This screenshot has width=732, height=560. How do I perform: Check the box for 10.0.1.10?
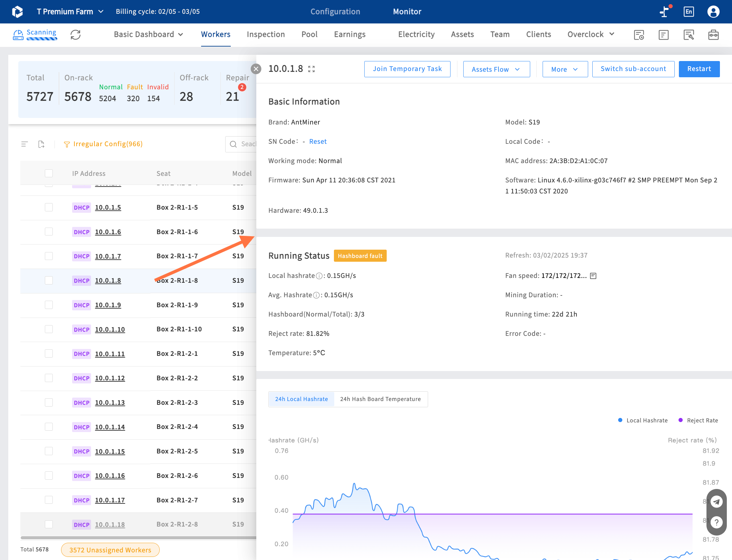tap(49, 329)
